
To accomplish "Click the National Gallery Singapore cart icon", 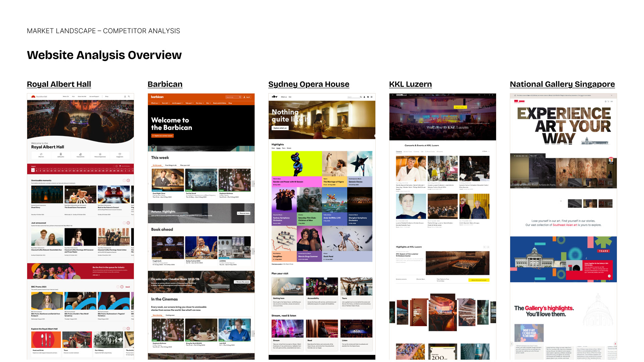I will 608,101.
